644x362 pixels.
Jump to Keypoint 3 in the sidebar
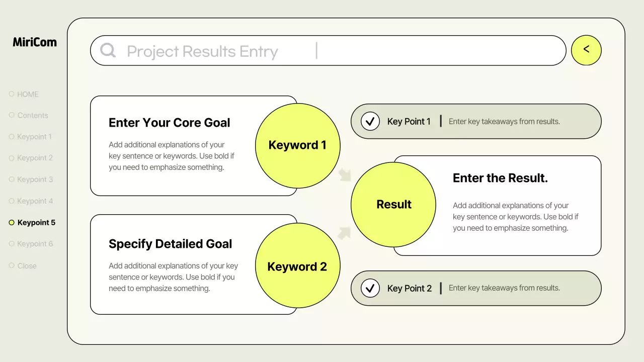pos(35,179)
